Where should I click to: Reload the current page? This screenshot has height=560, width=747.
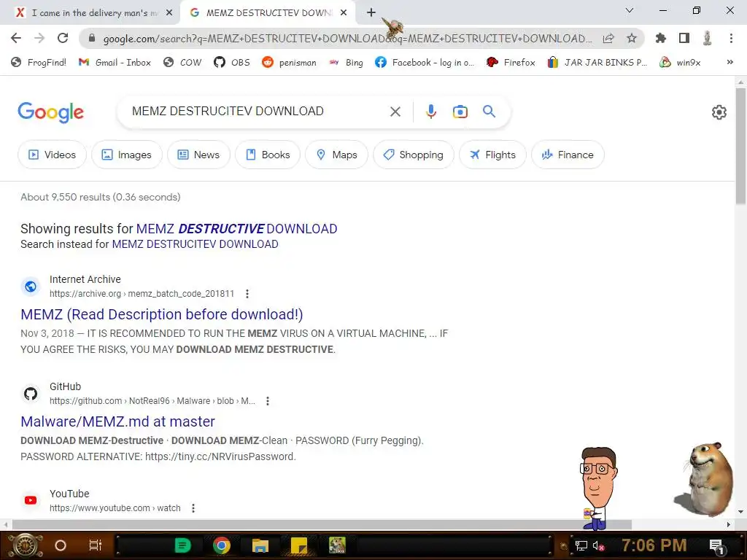pos(63,38)
